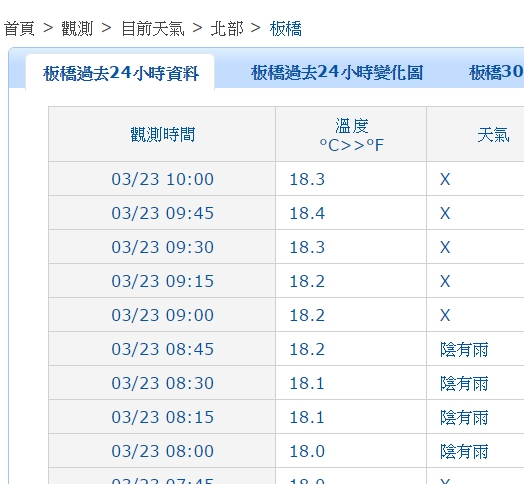Select the 板橋過去24小時資料 tab
The height and width of the screenshot is (484, 524).
[121, 73]
